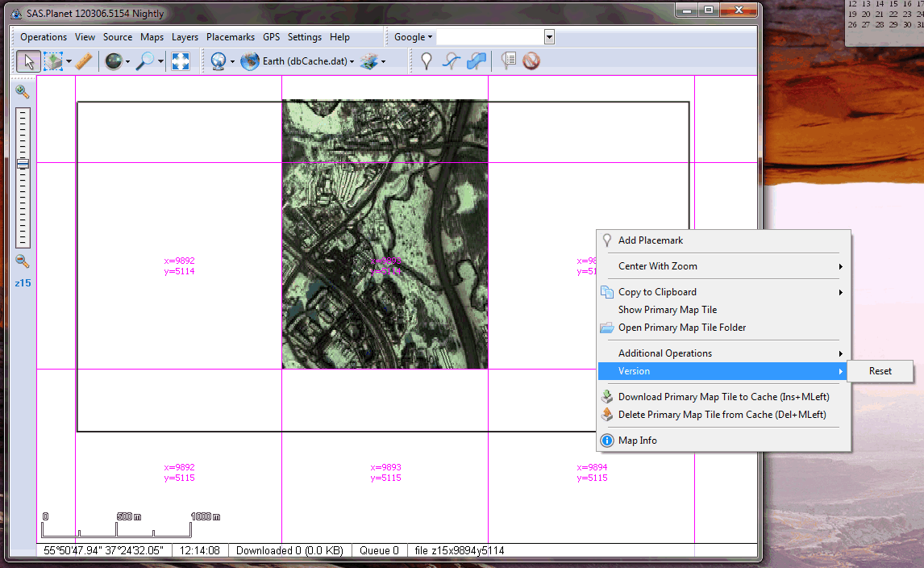The width and height of the screenshot is (924, 568).
Task: Click the vertical zoom level slider
Action: coord(23,177)
